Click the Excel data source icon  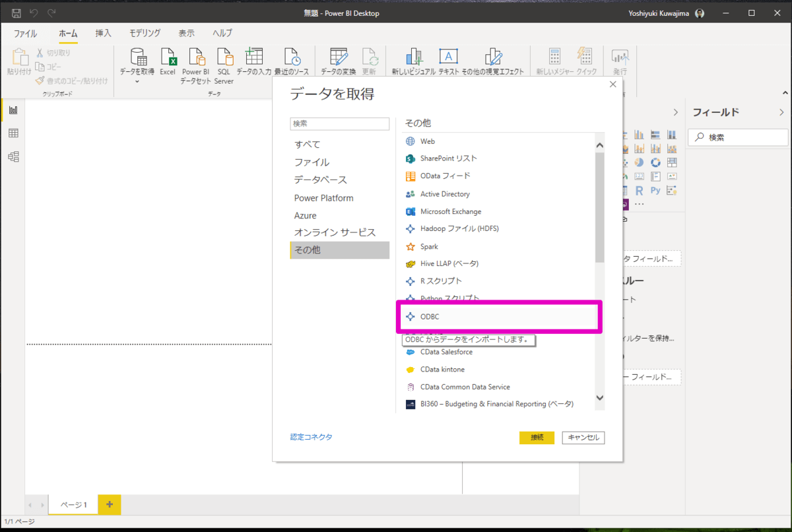(x=168, y=62)
